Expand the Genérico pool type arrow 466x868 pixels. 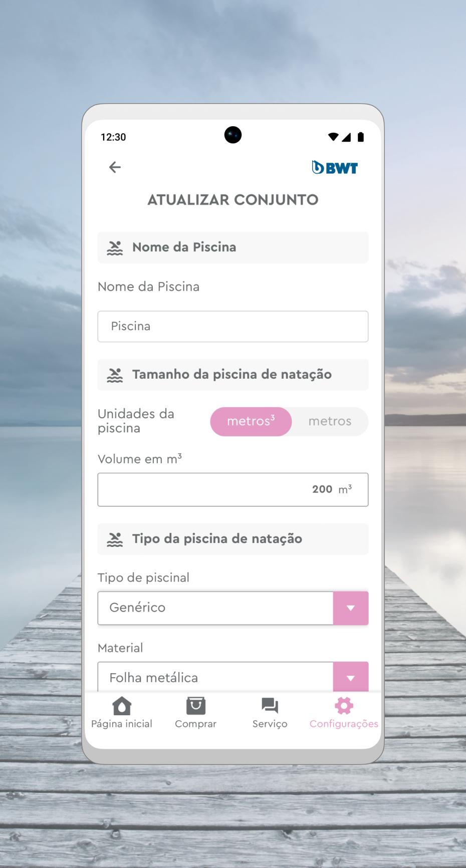[x=351, y=608]
